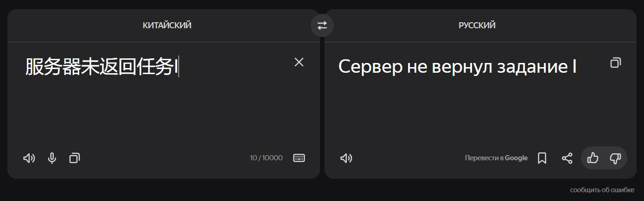Clear the Chinese source text
644x201 pixels.
click(x=299, y=62)
